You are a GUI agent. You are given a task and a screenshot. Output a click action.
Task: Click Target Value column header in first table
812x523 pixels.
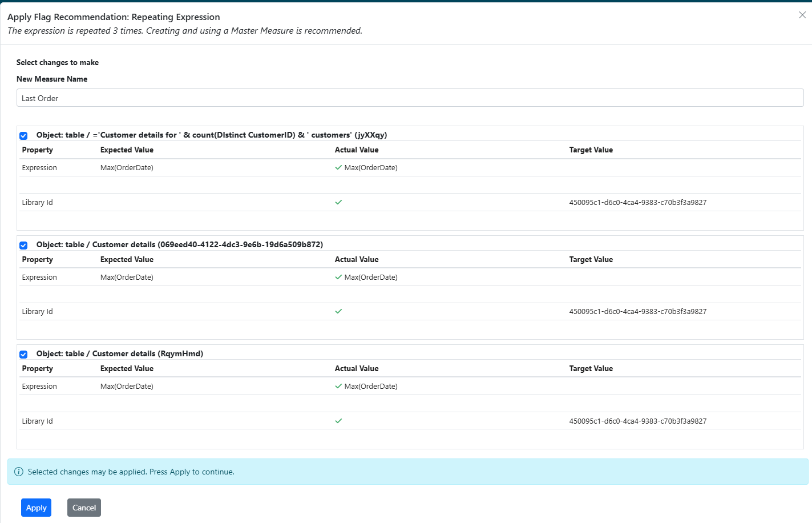[591, 150]
